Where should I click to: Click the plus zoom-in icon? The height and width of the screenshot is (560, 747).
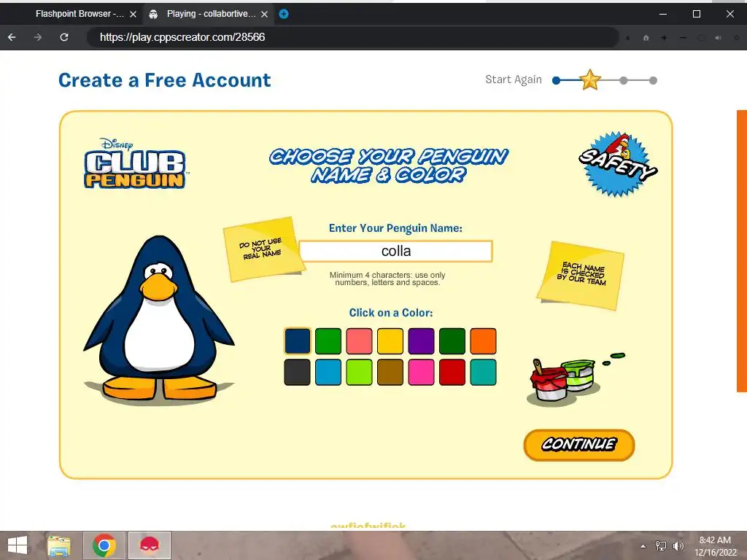click(x=664, y=38)
